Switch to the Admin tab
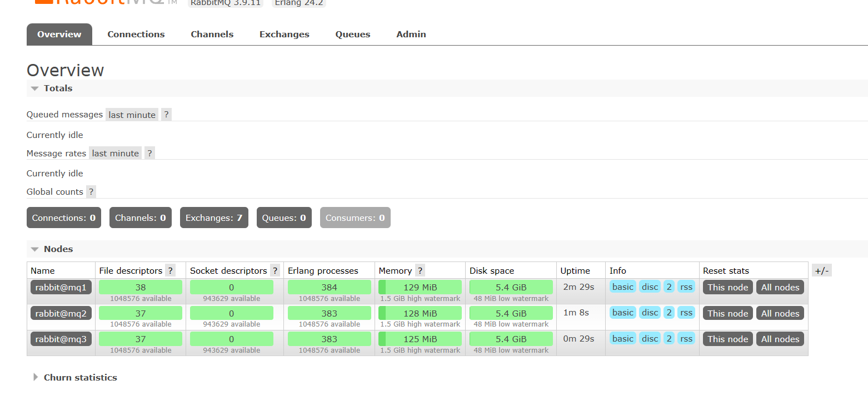This screenshot has width=868, height=395. 411,34
